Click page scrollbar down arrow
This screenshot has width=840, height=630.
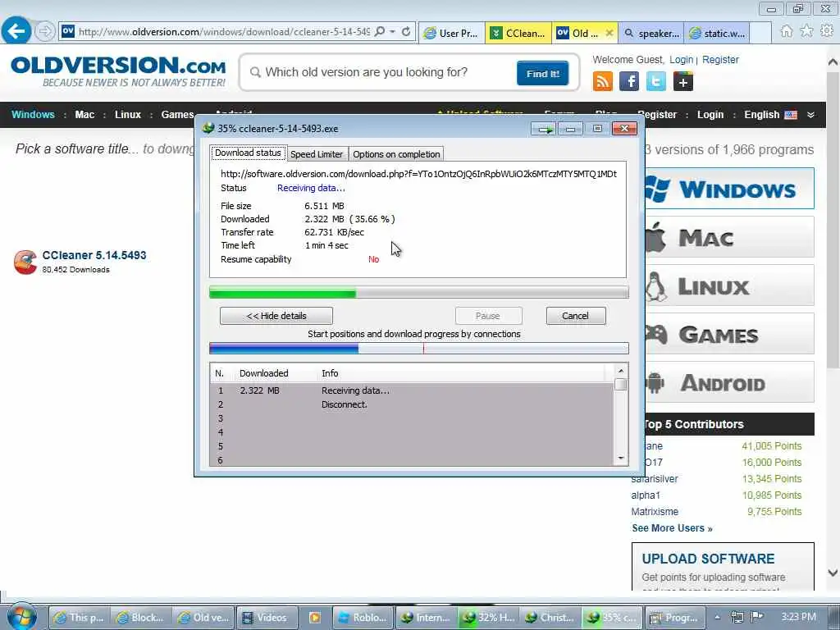(833, 573)
